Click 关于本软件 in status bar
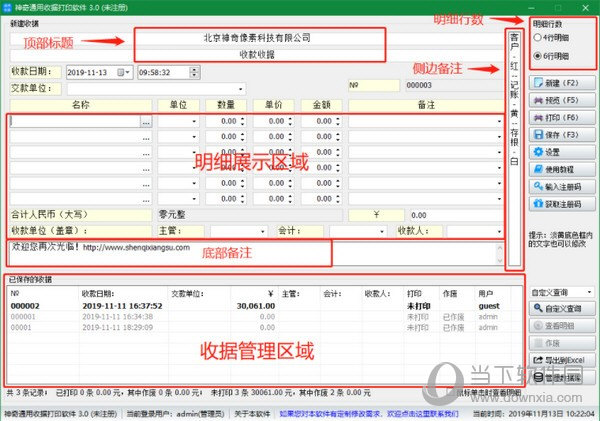This screenshot has width=600, height=421. 252,414
